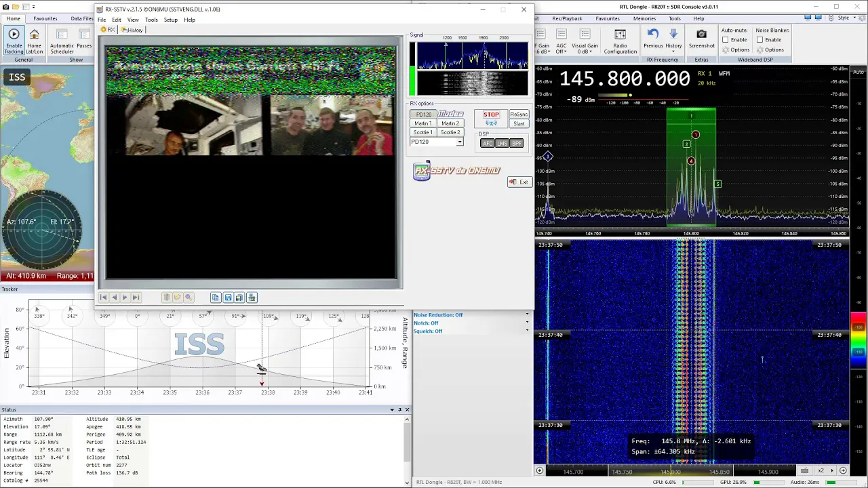The width and height of the screenshot is (868, 488).
Task: Click the Home Lat/Lon icon
Action: (34, 41)
